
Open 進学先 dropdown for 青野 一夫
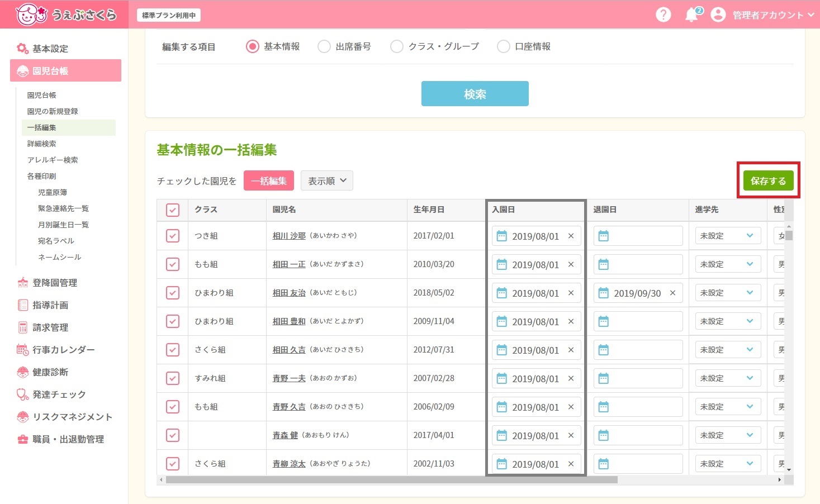click(728, 378)
